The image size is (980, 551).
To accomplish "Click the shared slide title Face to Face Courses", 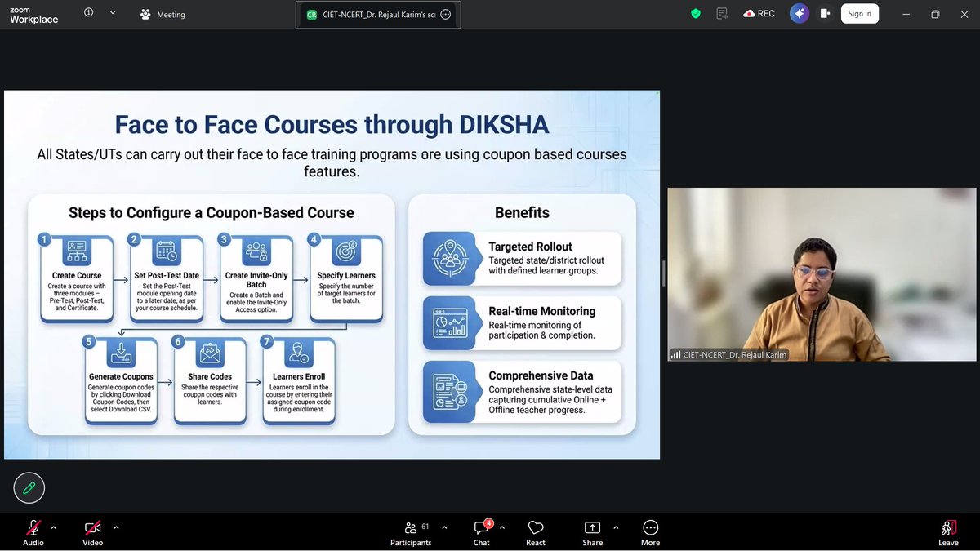I will point(332,124).
